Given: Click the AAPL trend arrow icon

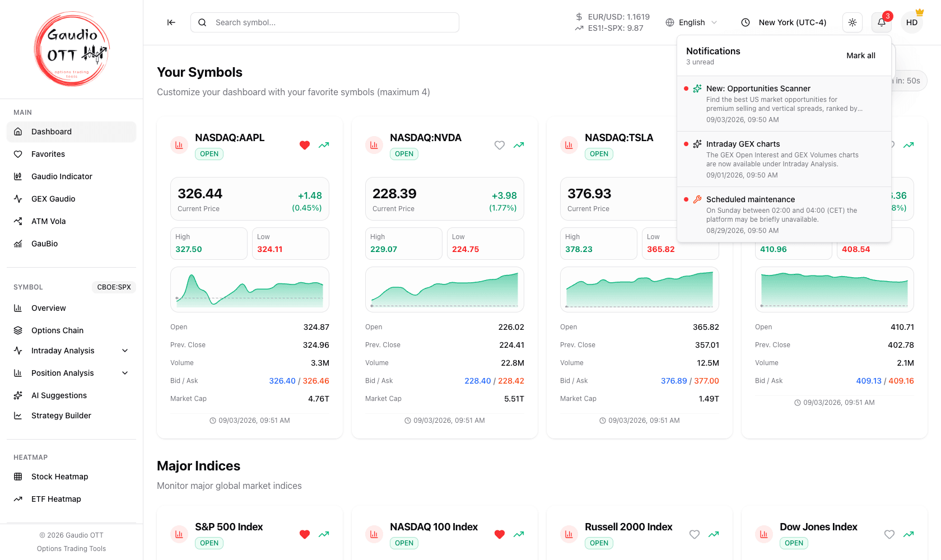Looking at the screenshot, I should (x=324, y=145).
